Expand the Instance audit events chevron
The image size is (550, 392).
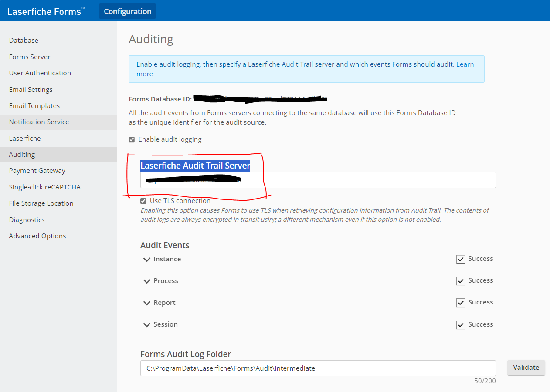pyautogui.click(x=147, y=260)
